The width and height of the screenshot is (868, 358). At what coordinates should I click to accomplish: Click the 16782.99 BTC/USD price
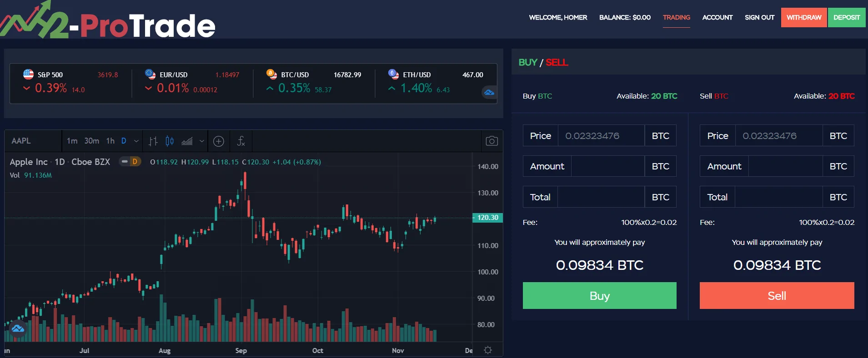(347, 75)
